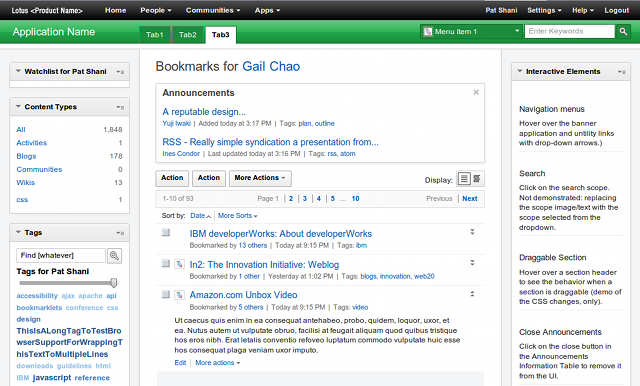Viewport: 640px width, 386px height.
Task: Expand details for IBM developerWorks bookmark
Action: coord(472,232)
